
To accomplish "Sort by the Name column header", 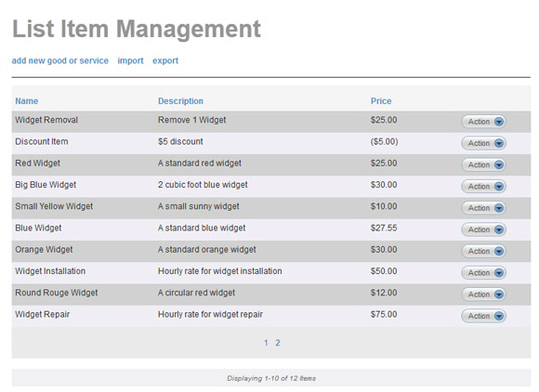I will pos(26,101).
